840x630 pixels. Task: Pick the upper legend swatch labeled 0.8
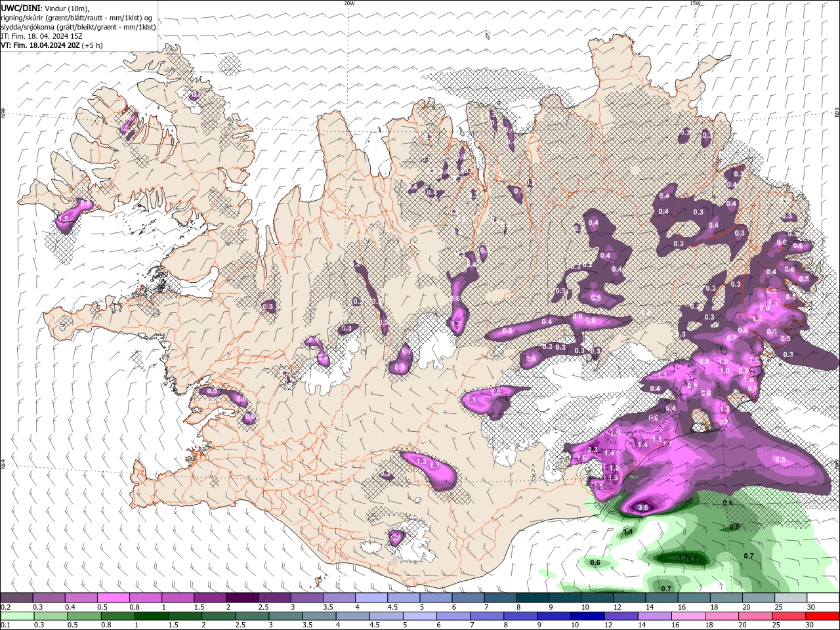146,598
